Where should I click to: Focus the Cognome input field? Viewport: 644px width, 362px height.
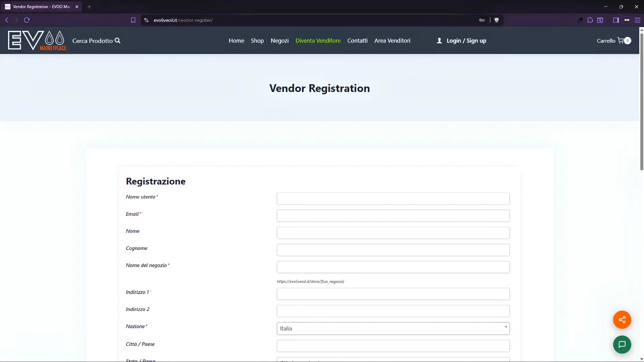coord(393,250)
